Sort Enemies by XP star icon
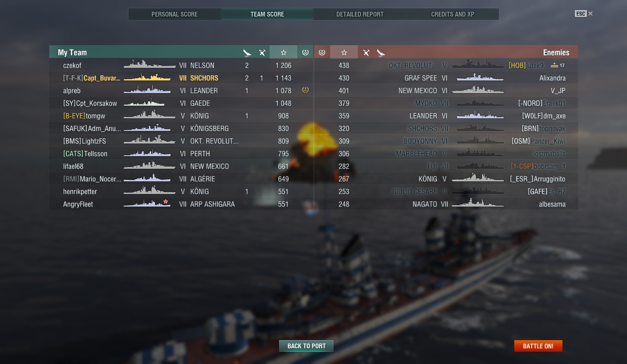Viewport: 627px width, 364px height. pos(344,52)
